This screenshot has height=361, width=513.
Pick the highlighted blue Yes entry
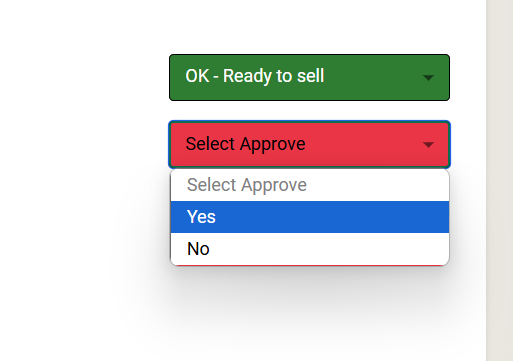coord(310,217)
